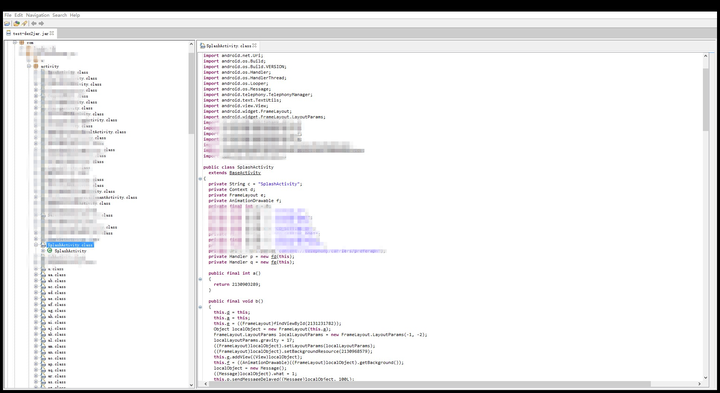
Task: Click the Forward navigation arrow
Action: pyautogui.click(x=41, y=23)
